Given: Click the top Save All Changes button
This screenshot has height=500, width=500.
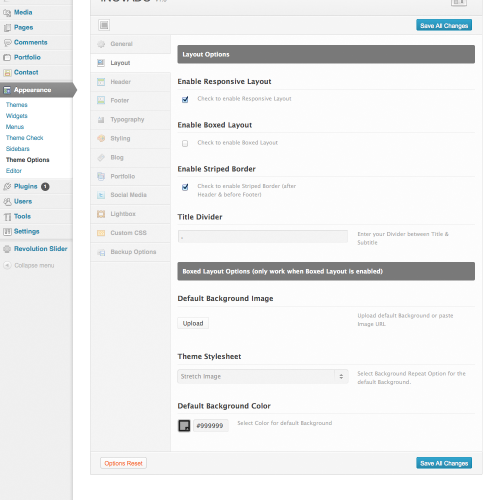Looking at the screenshot, I should point(444,25).
